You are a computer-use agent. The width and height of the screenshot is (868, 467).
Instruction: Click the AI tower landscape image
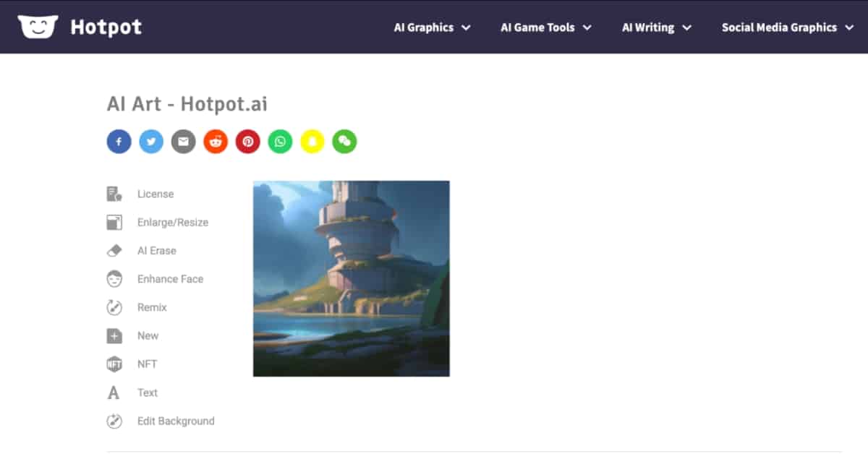[352, 278]
